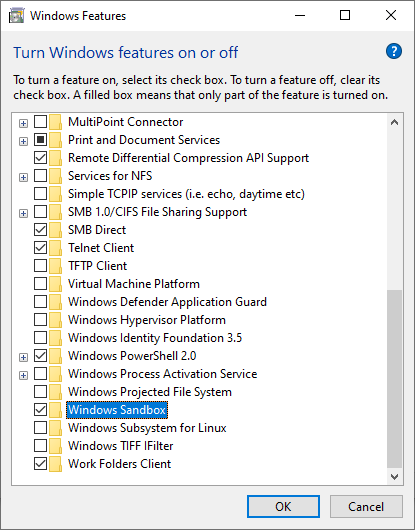Select the Windows Process Activation Service label
The width and height of the screenshot is (415, 530).
(163, 374)
